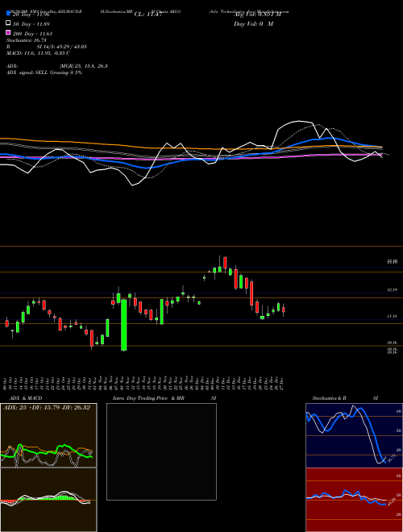
Task: Click the red RSI chart panel
Action: point(354,500)
